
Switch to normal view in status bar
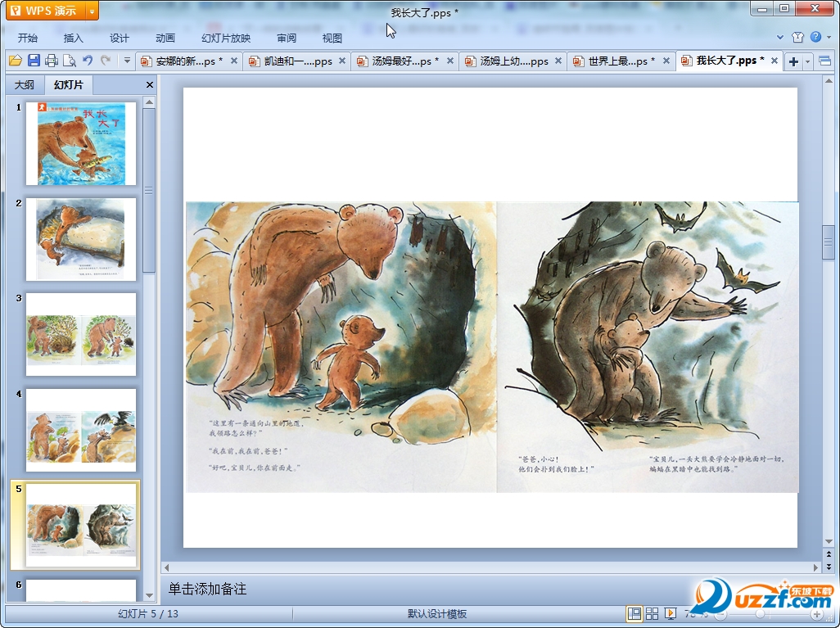(634, 613)
